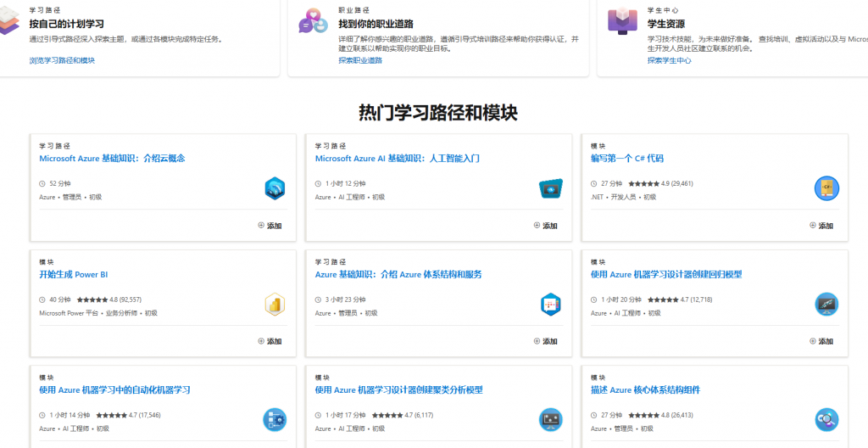This screenshot has height=448, width=868.
Task: Open 使用 Azure 机器学习中的自动化机器学习
Action: (x=114, y=389)
